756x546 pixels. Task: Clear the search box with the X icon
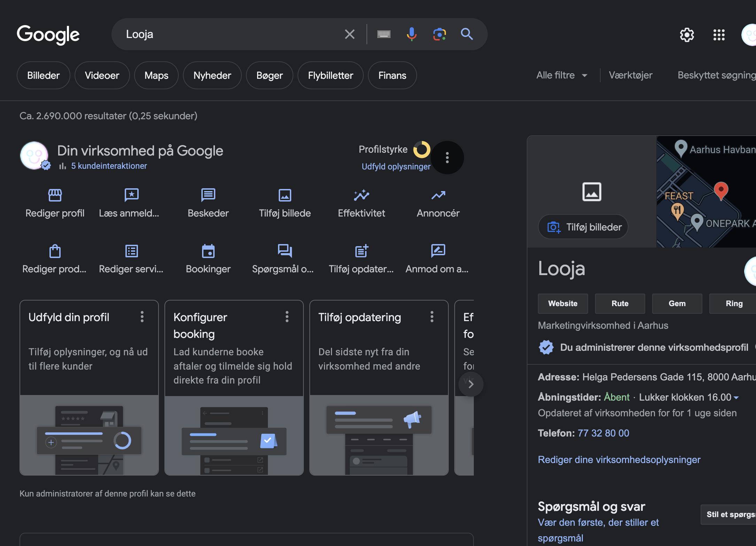[349, 34]
